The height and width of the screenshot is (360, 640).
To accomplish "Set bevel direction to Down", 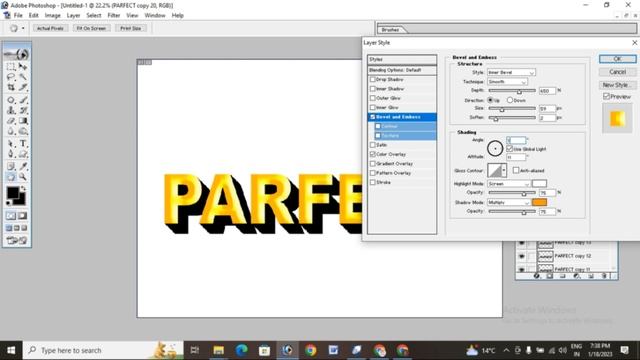I will point(510,100).
